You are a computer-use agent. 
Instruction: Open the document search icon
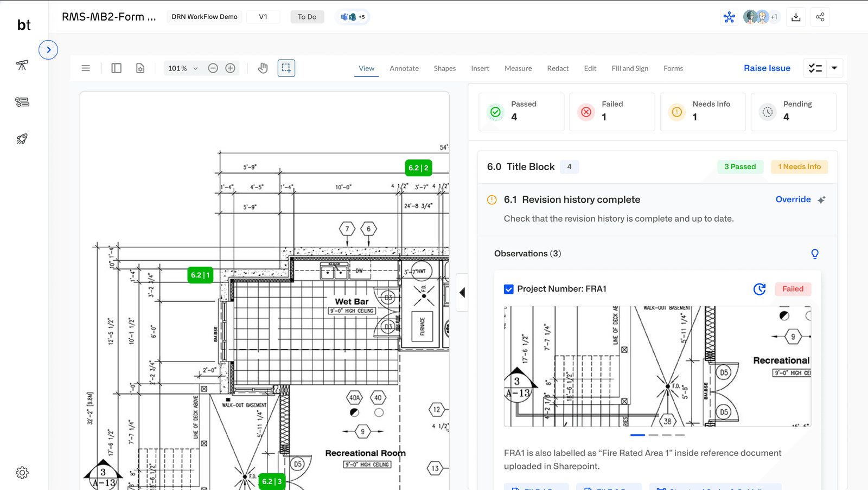[140, 68]
